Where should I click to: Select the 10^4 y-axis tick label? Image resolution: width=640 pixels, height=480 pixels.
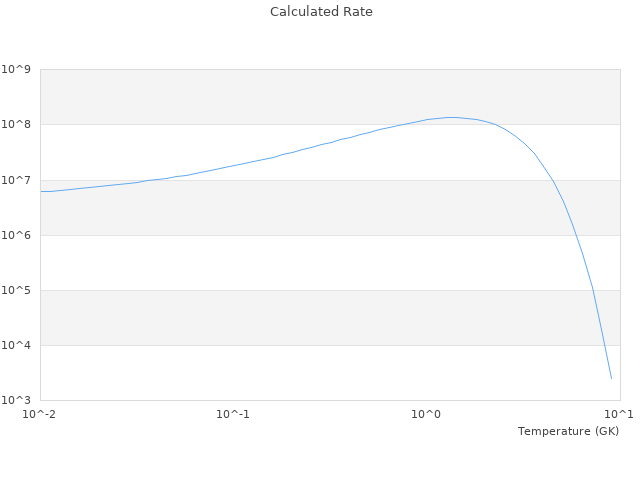(x=17, y=345)
